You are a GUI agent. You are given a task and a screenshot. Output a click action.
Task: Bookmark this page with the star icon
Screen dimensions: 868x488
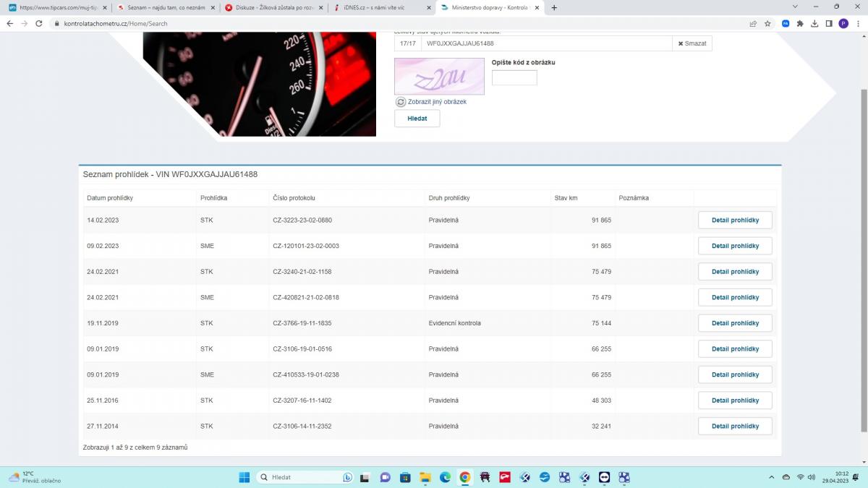coord(767,23)
